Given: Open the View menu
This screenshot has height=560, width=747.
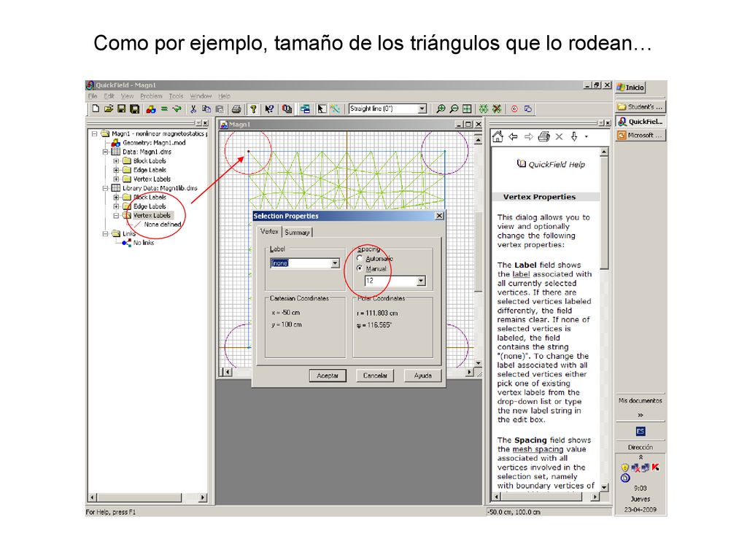Looking at the screenshot, I should point(127,96).
